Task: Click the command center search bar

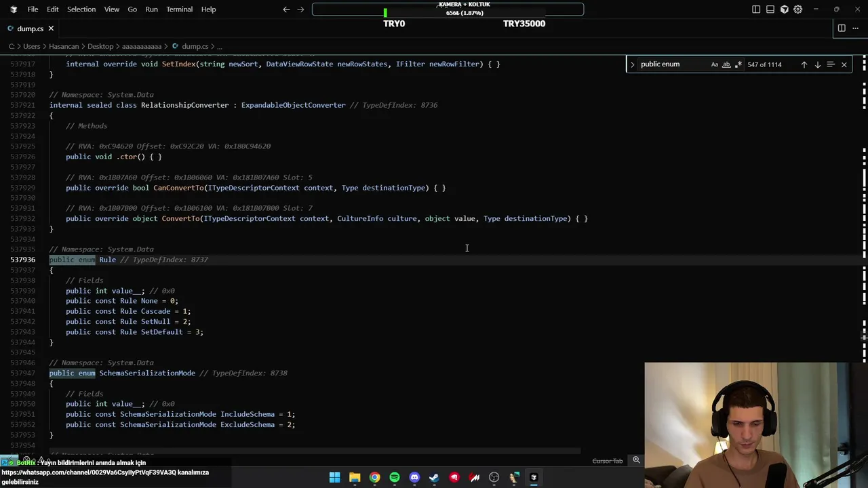Action: click(x=448, y=9)
